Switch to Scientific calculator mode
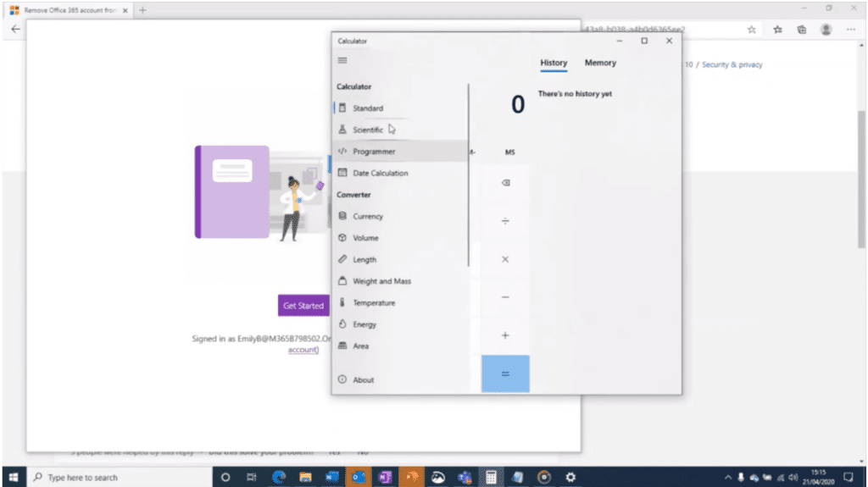This screenshot has width=868, height=487. point(368,130)
